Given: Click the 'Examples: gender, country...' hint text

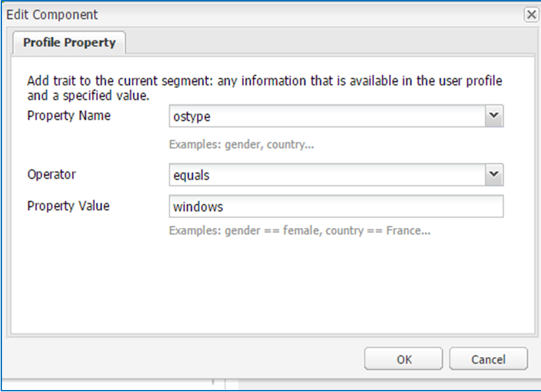Looking at the screenshot, I should coord(241,145).
